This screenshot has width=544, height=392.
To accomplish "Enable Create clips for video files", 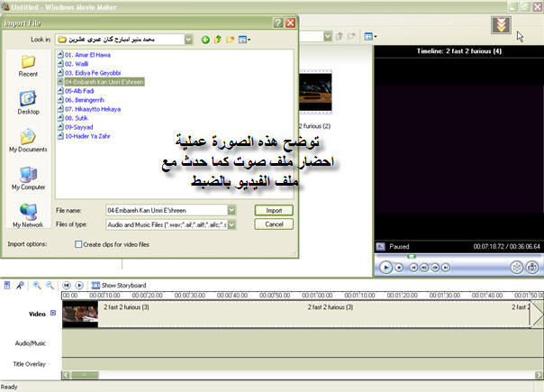I will [x=79, y=243].
